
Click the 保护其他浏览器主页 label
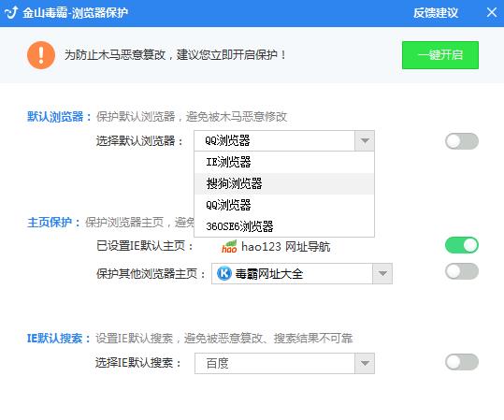click(x=151, y=274)
